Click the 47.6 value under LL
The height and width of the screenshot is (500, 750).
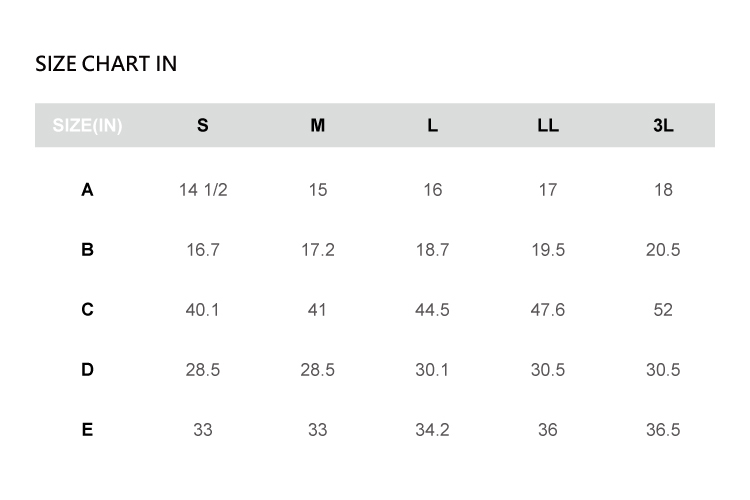point(547,310)
